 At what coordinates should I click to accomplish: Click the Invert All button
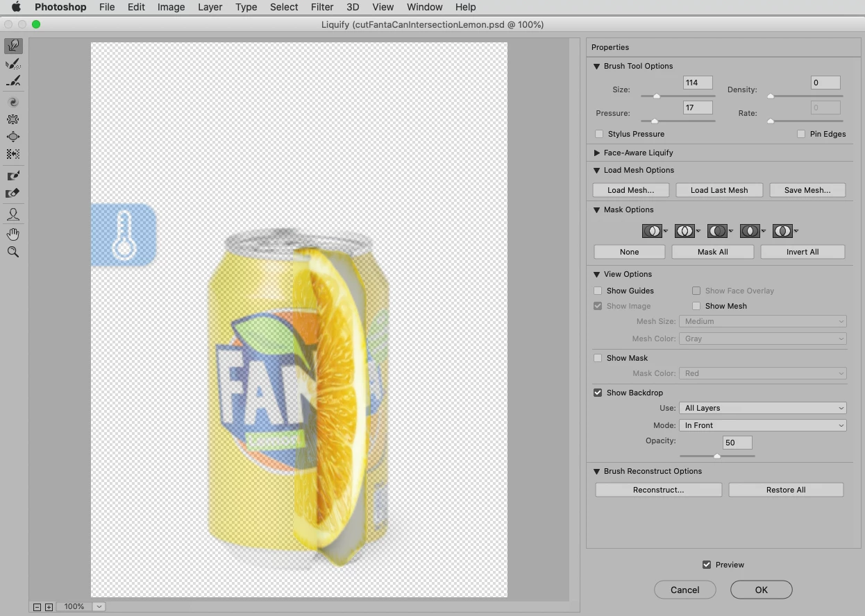pyautogui.click(x=803, y=252)
